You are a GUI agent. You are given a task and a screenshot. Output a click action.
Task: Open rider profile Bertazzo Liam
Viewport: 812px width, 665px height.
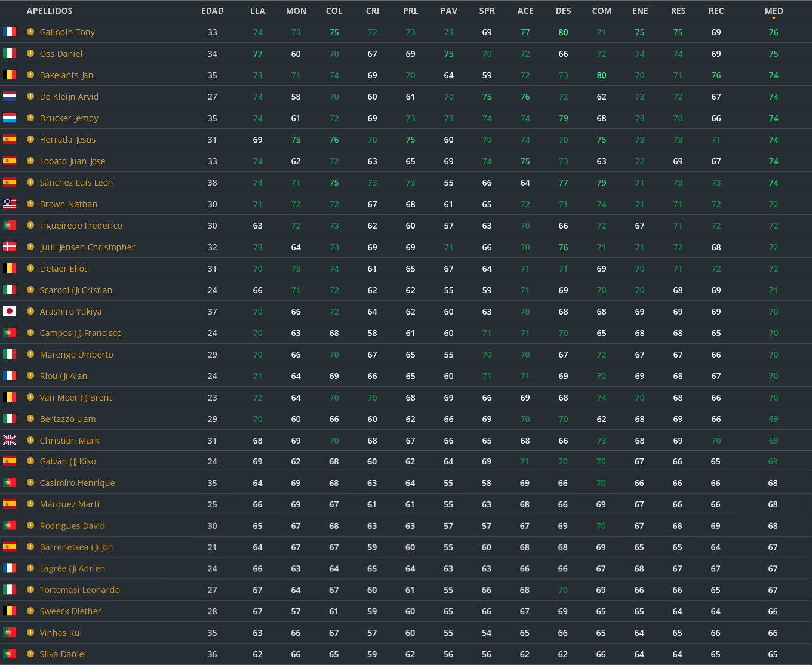pos(68,419)
